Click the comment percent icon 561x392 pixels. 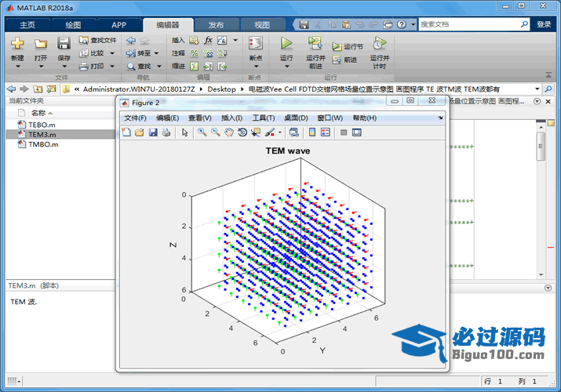[195, 53]
